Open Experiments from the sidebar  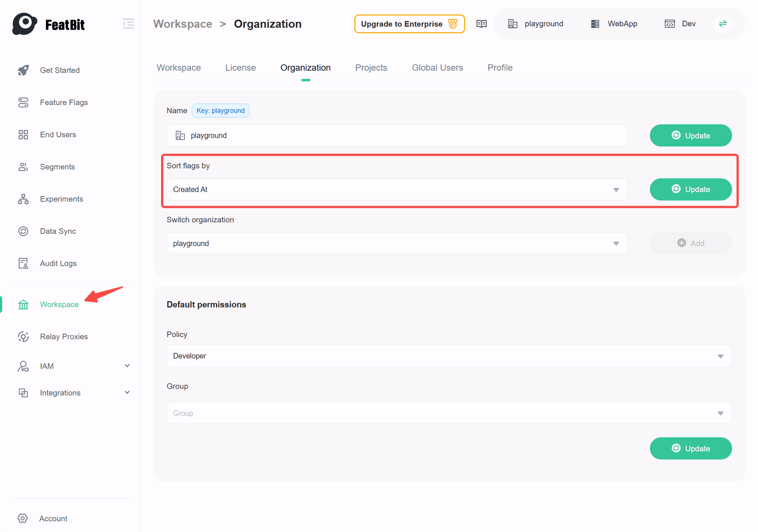point(61,199)
